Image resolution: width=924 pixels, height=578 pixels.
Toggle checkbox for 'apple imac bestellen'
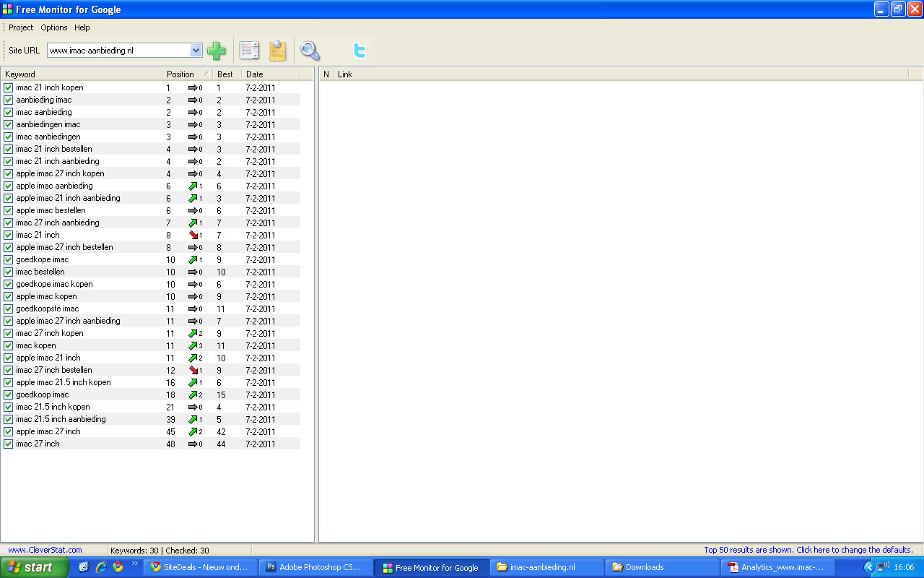click(9, 210)
